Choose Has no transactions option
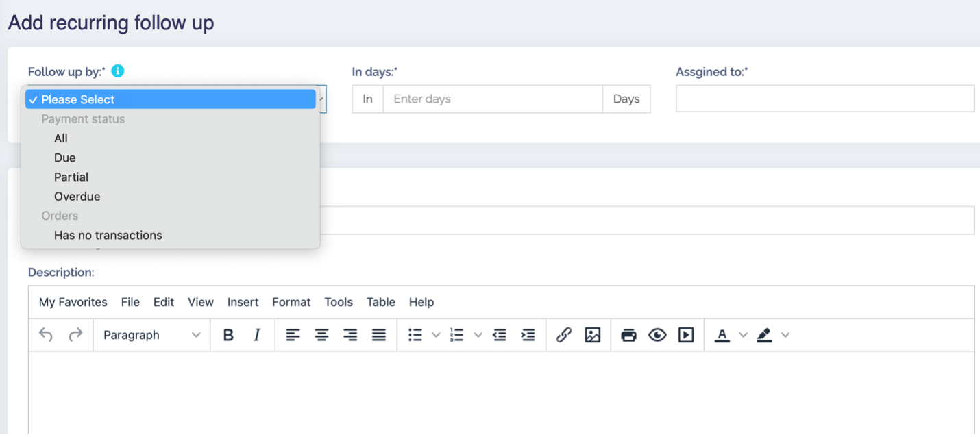The width and height of the screenshot is (980, 437). coord(108,235)
